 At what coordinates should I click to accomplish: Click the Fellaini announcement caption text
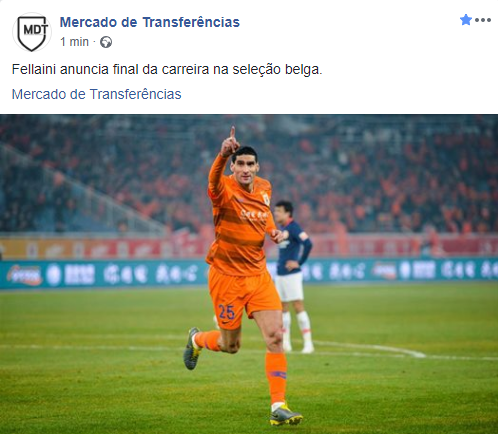[x=167, y=70]
